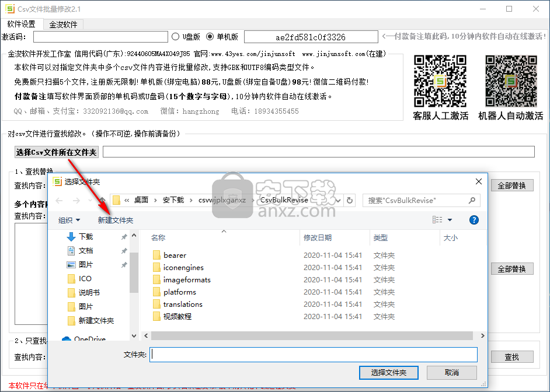
Task: Select 说明书 folder in the navigation pane
Action: 89,293
